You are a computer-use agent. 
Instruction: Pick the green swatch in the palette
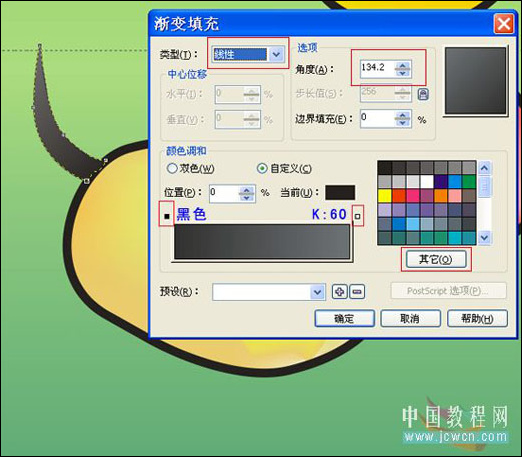[469, 182]
